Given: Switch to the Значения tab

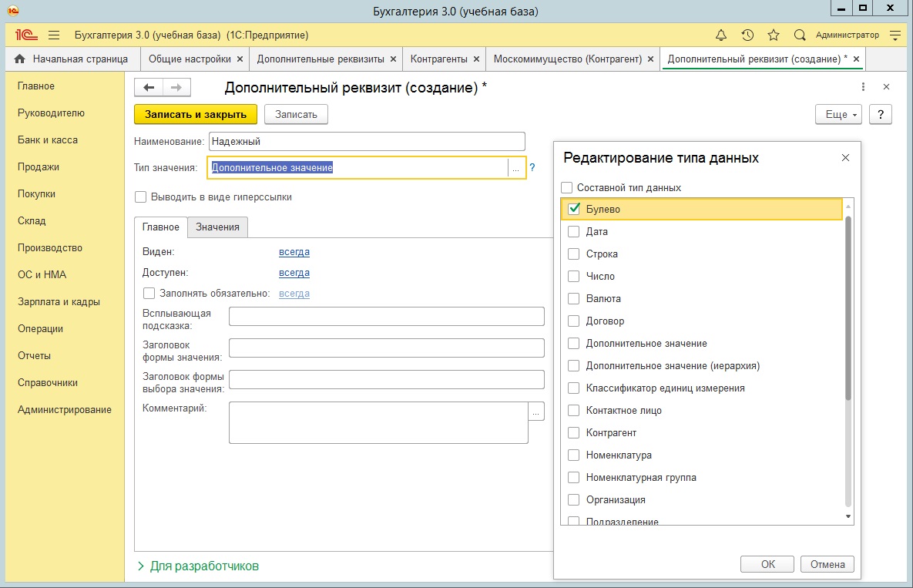Looking at the screenshot, I should pos(217,227).
